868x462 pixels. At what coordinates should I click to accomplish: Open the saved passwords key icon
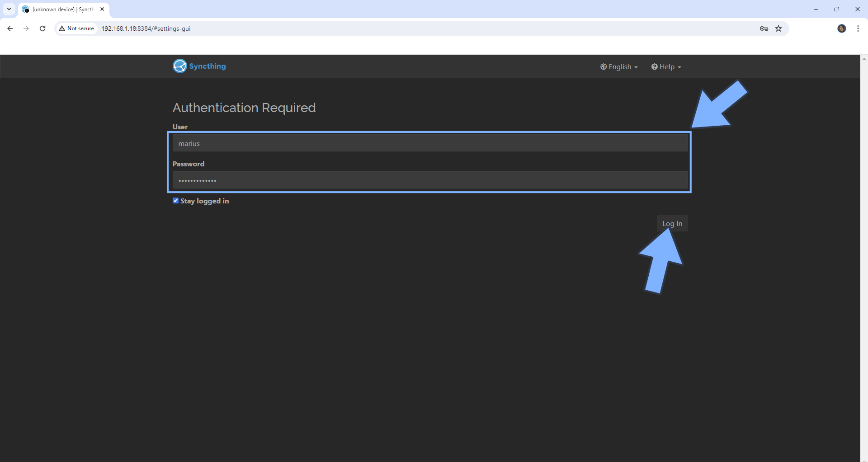(x=764, y=28)
